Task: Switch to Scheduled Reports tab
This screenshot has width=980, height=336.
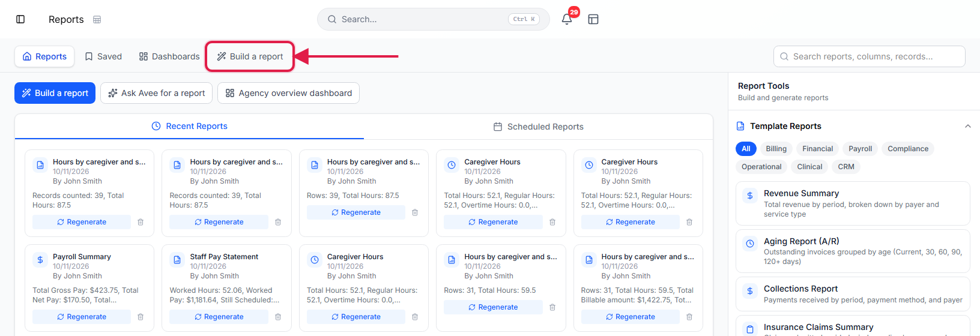Action: point(539,127)
